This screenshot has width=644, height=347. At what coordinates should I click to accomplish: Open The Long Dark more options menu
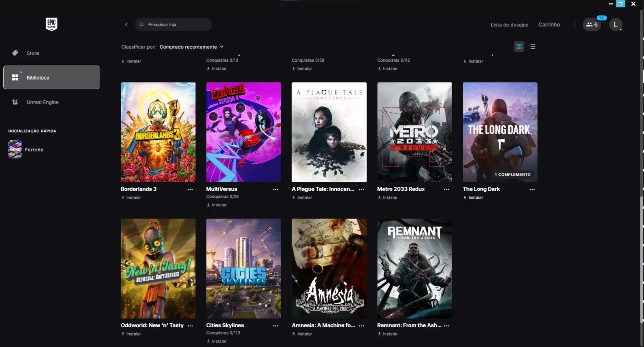pos(532,190)
